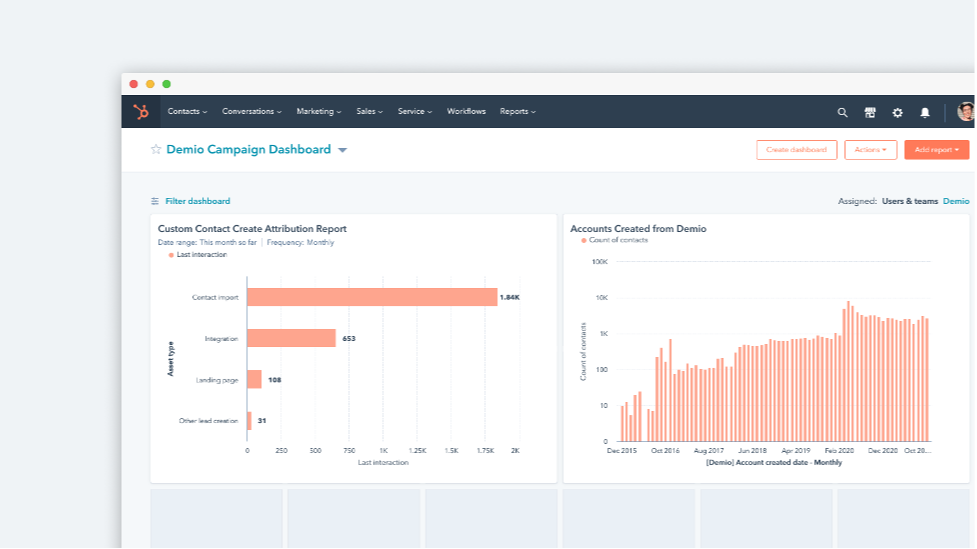977x549 pixels.
Task: Click the filter icon beside Filter dashboard
Action: [x=155, y=201]
